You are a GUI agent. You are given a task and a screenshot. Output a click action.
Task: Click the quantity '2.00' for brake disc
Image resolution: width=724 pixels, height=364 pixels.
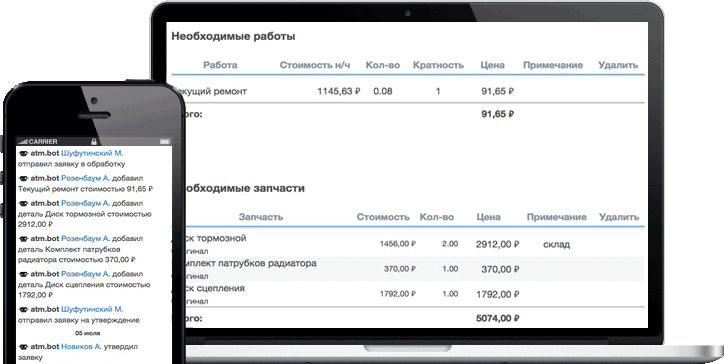point(450,244)
